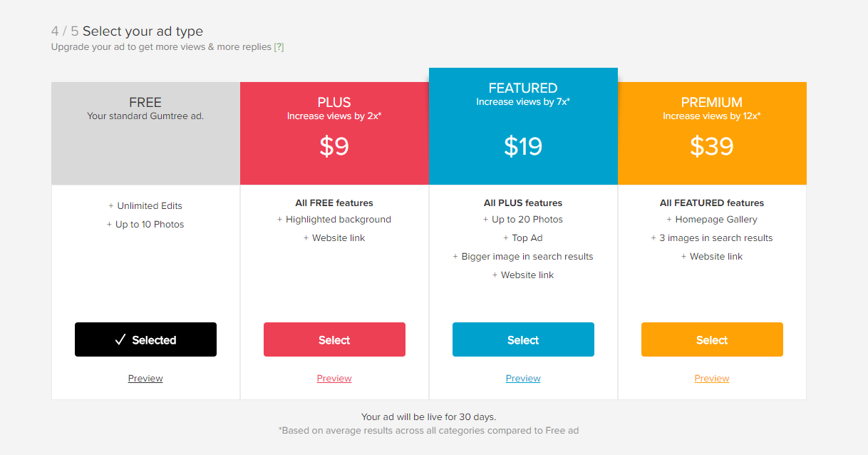The height and width of the screenshot is (455, 868).
Task: Click the plus icon next to Top Ad
Action: (506, 238)
